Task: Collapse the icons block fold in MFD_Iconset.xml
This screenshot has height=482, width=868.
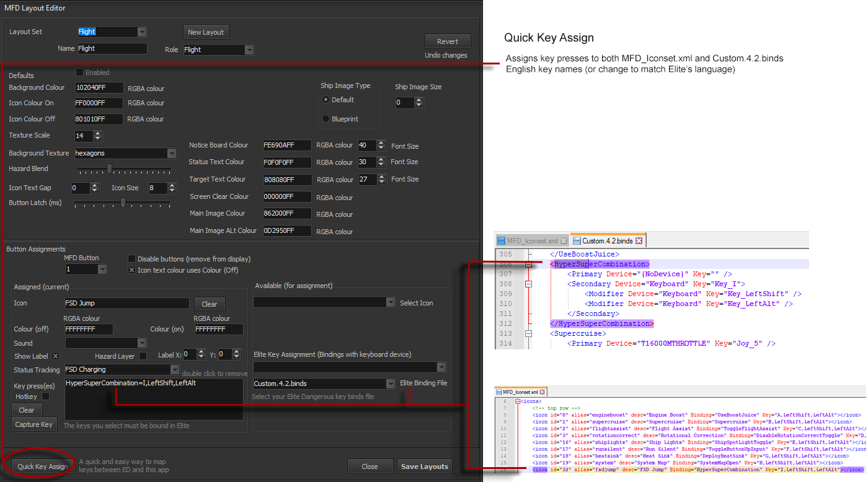Action: 518,401
